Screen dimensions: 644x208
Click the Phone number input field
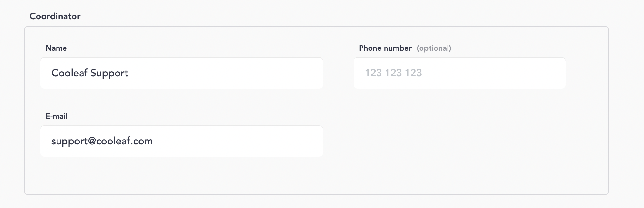(x=459, y=73)
